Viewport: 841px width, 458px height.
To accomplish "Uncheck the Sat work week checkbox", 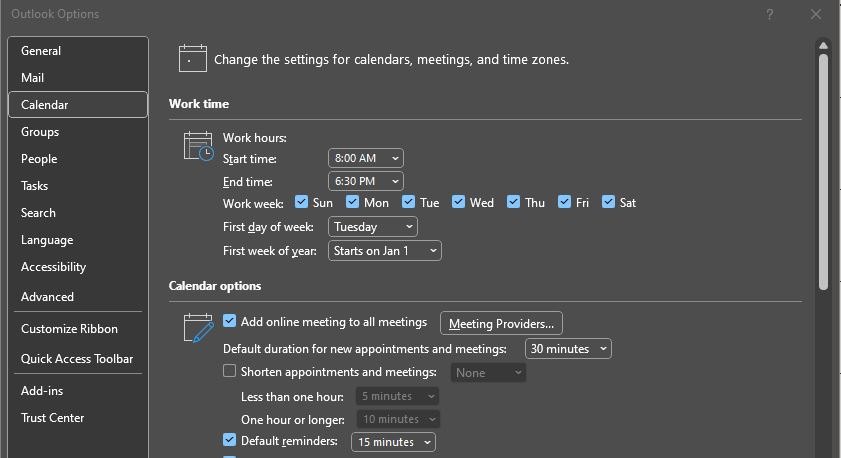I will pos(608,202).
